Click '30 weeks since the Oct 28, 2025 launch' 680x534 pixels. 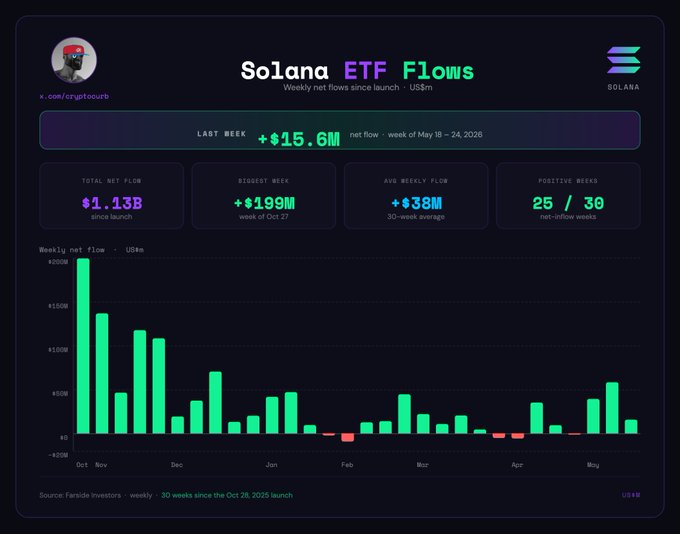coord(227,495)
